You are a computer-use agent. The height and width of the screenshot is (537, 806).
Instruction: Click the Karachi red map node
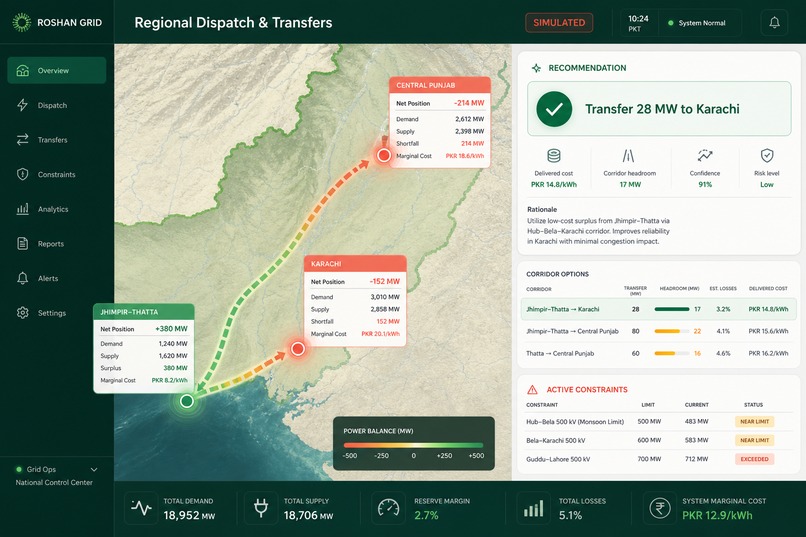point(298,349)
